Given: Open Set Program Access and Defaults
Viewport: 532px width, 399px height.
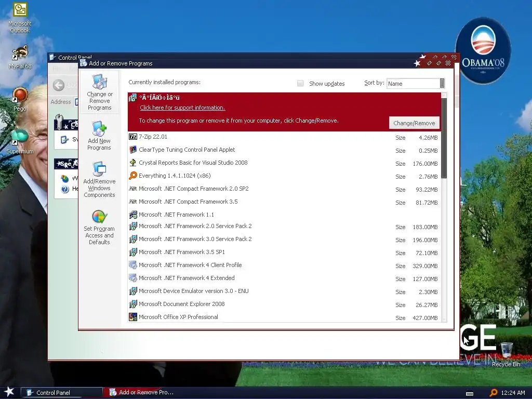Looking at the screenshot, I should [x=99, y=228].
